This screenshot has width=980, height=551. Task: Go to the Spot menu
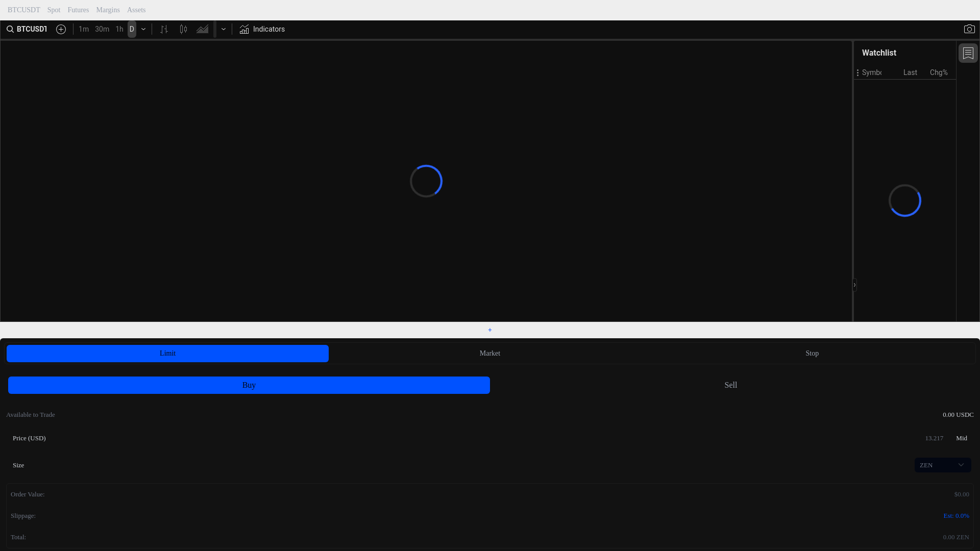54,10
